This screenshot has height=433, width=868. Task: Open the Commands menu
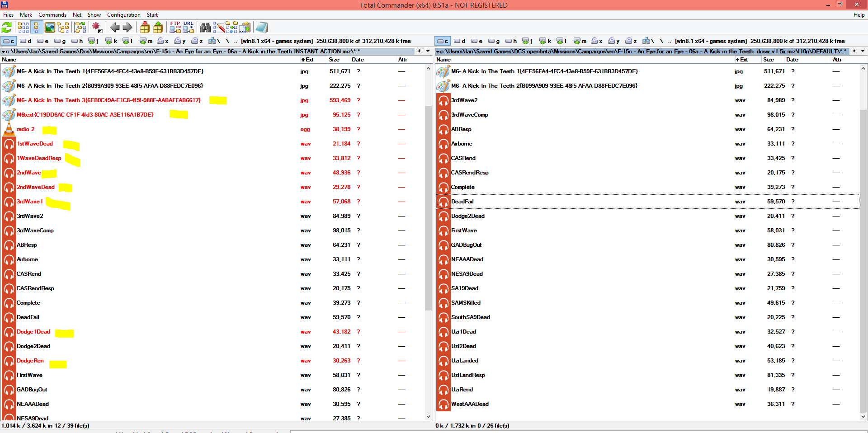[52, 15]
